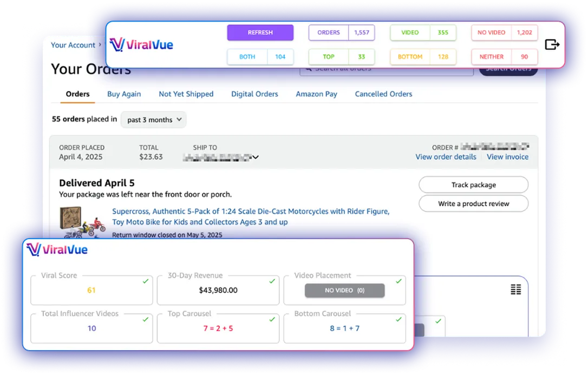
Task: Switch to the Orders tab
Action: 77,94
